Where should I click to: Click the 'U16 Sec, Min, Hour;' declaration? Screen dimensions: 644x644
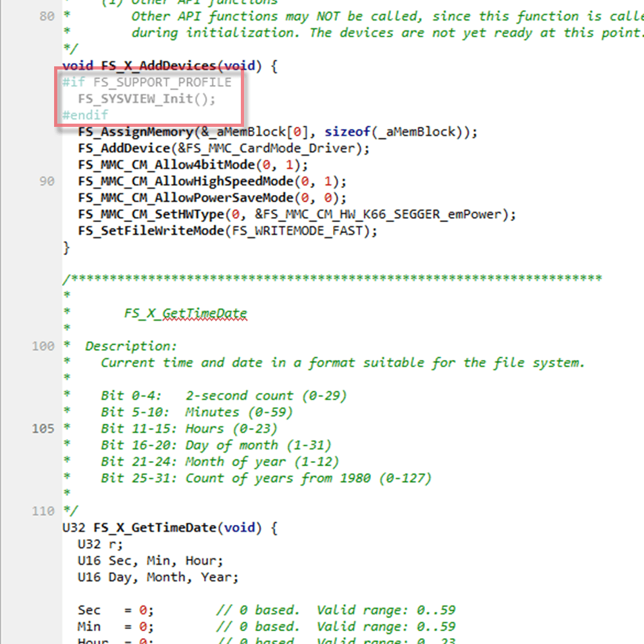(x=151, y=561)
